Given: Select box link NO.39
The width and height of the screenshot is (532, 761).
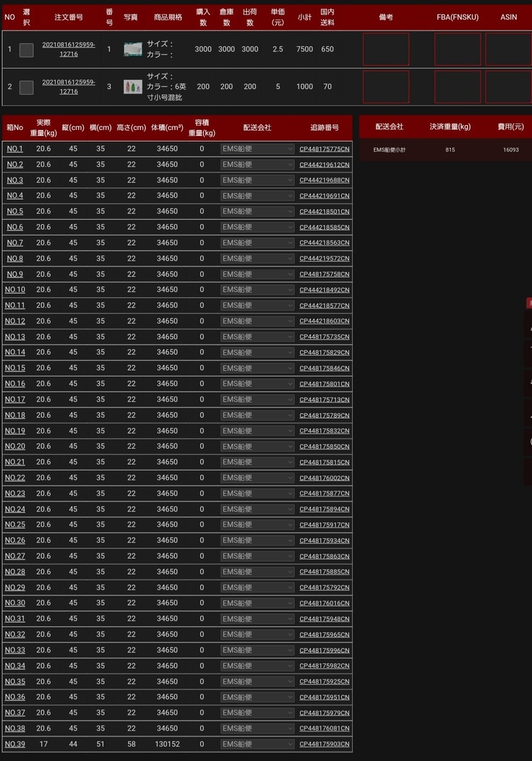Looking at the screenshot, I should point(14,744).
